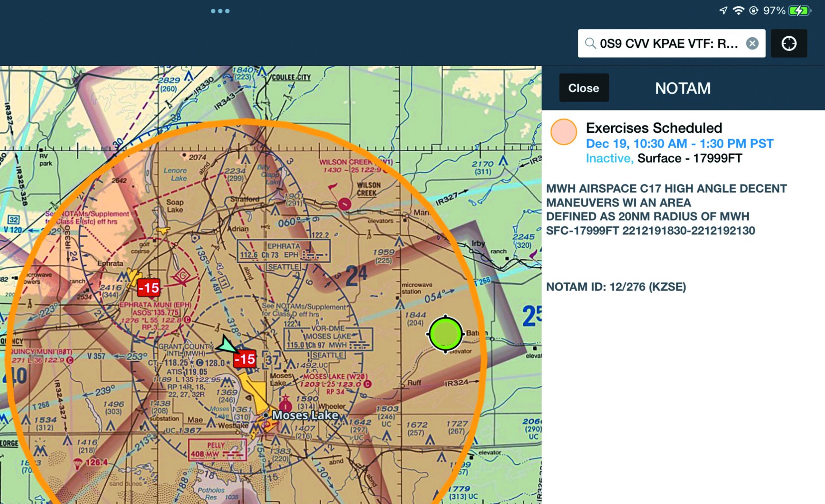825x504 pixels.
Task: Tap the MOSES LAKE (W20) airport label
Action: click(x=335, y=376)
